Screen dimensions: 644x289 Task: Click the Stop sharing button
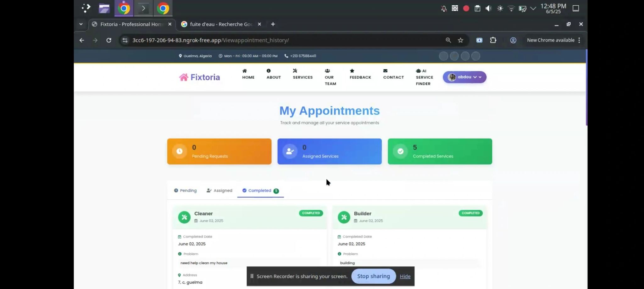(373, 276)
